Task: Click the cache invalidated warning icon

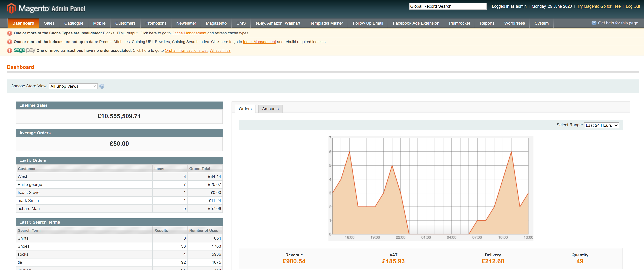Action: (9, 33)
